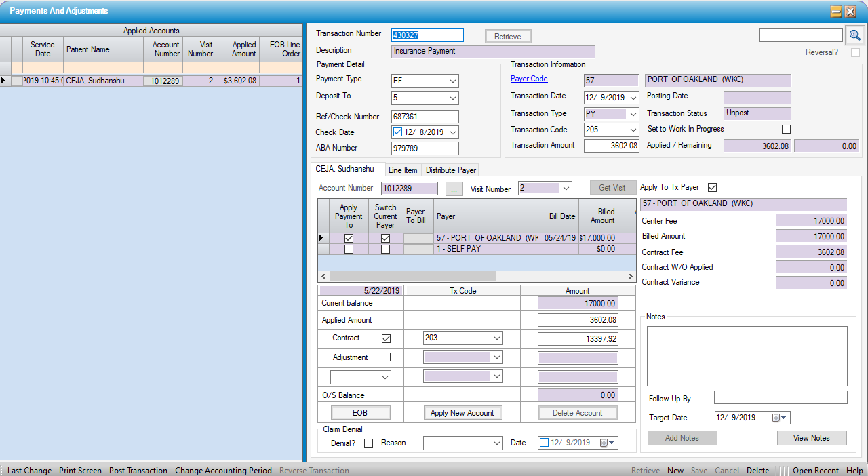The image size is (868, 476).
Task: Open the Distribute Payer tab
Action: [451, 170]
